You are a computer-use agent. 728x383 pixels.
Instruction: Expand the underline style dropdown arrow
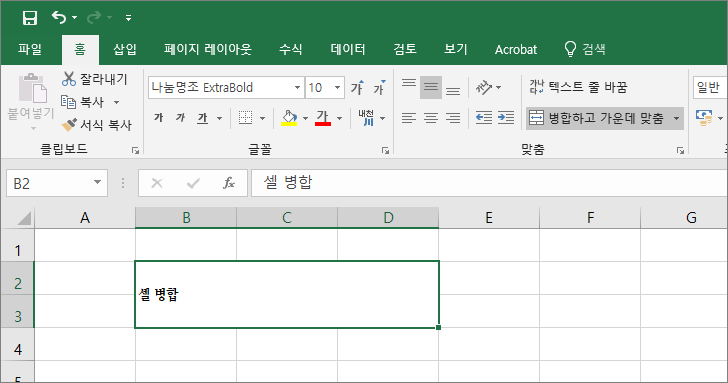pos(219,118)
